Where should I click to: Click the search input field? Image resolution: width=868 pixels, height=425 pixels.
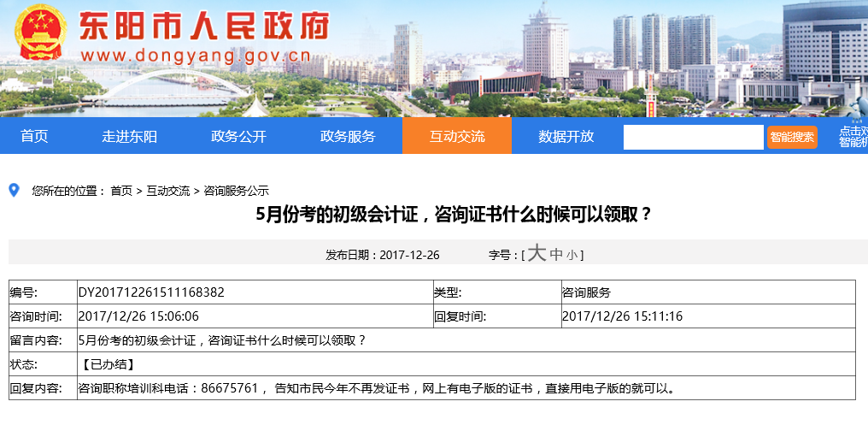click(x=693, y=137)
